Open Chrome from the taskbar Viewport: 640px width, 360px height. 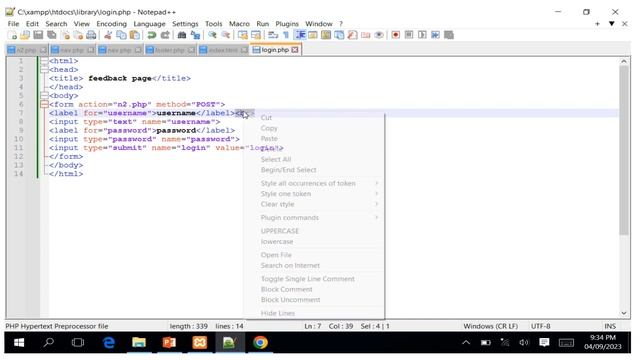[260, 342]
